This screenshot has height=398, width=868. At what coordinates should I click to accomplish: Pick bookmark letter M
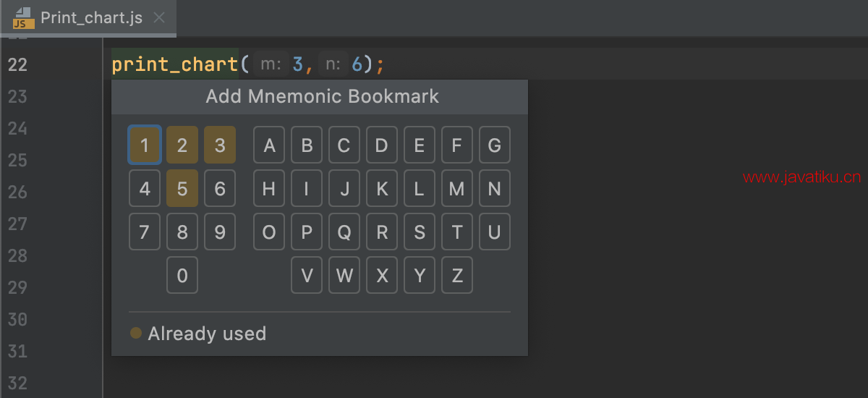pos(457,188)
